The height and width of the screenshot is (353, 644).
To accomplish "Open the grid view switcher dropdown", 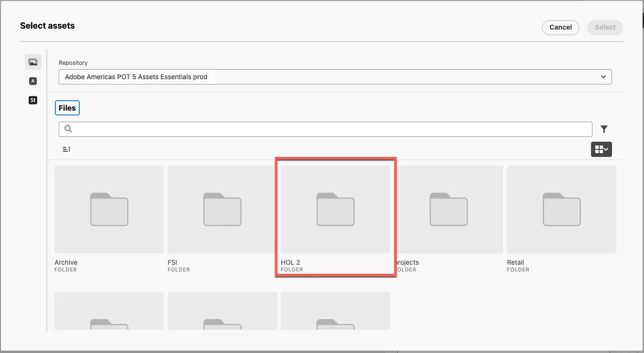I will (602, 149).
